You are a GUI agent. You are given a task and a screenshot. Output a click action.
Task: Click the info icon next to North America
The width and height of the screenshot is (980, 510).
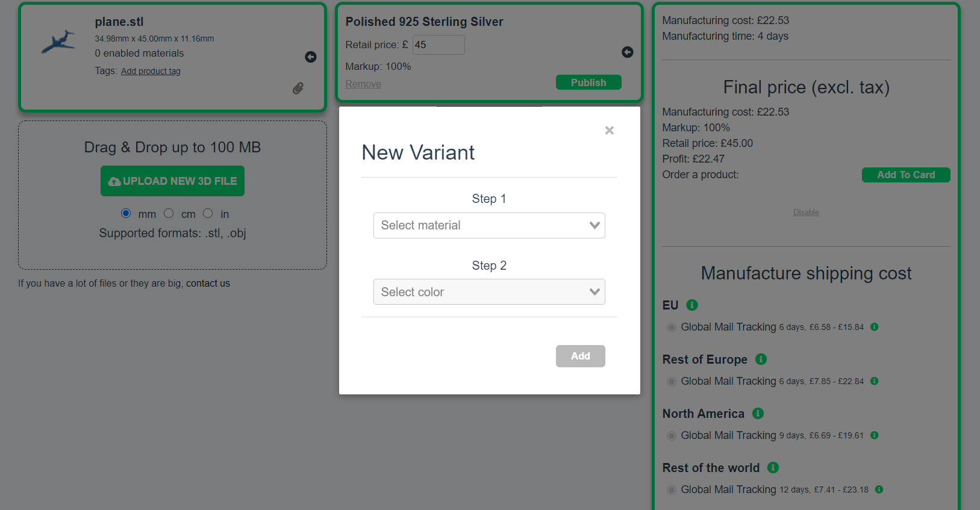(758, 414)
